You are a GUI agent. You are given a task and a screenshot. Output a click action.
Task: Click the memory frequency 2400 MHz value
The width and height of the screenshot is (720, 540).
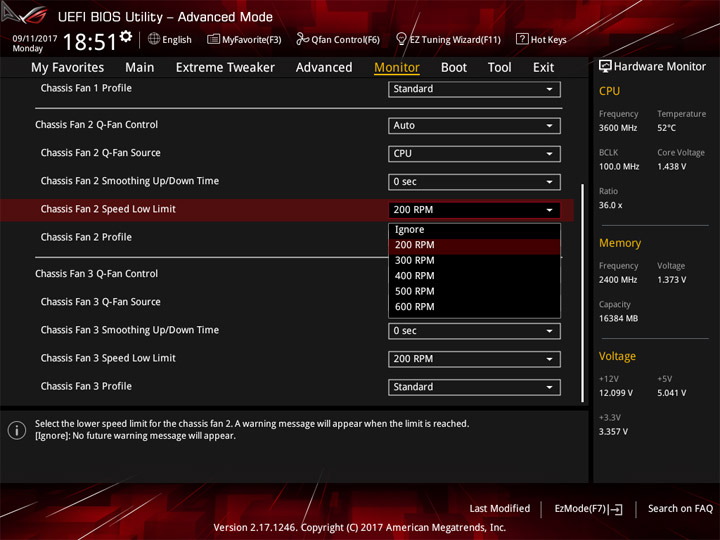point(618,280)
